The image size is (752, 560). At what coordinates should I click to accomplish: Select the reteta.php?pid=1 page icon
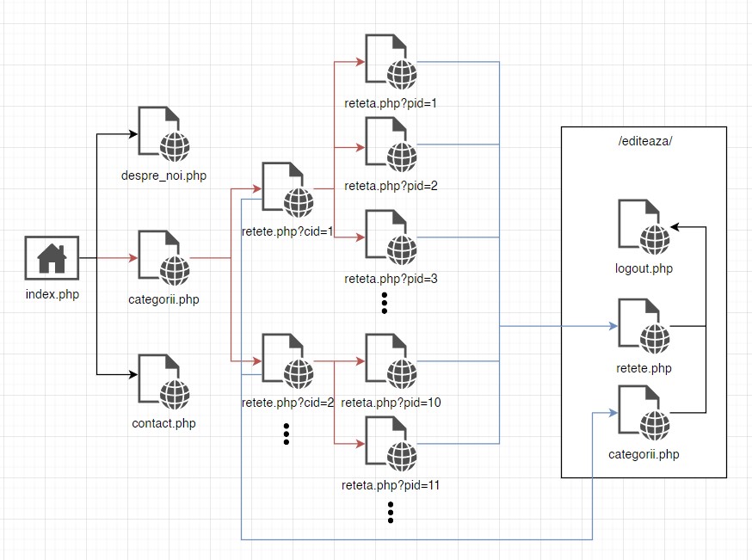[x=391, y=62]
